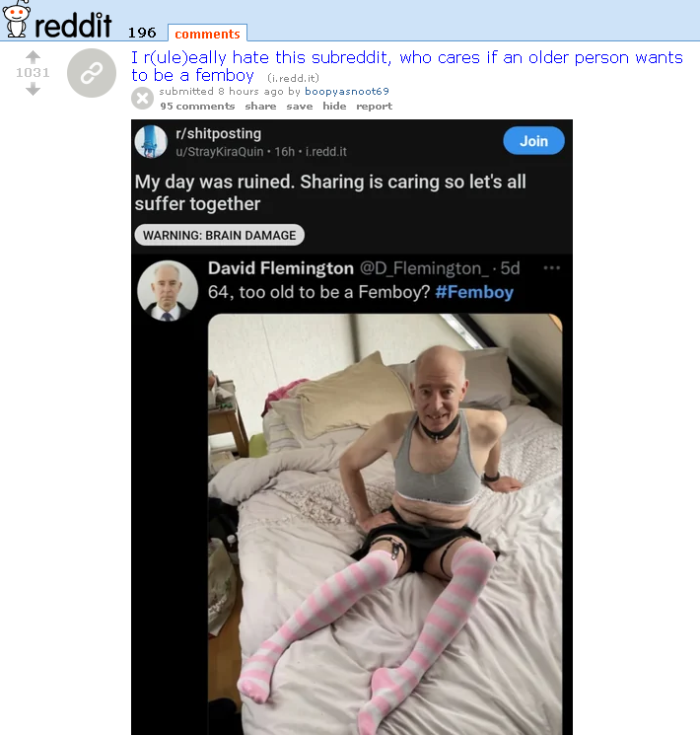The height and width of the screenshot is (735, 700).
Task: Click the blue Join button
Action: pos(533,141)
